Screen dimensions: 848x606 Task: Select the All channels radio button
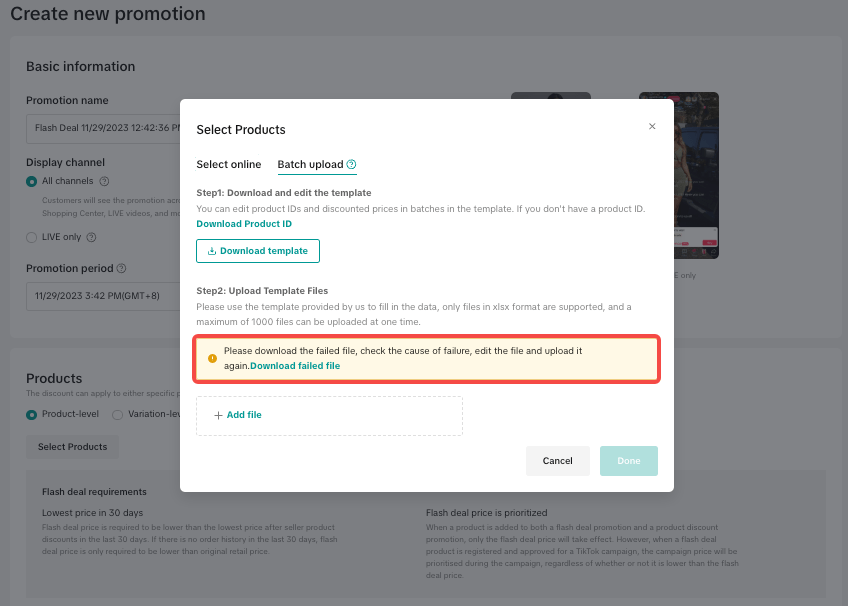click(32, 181)
